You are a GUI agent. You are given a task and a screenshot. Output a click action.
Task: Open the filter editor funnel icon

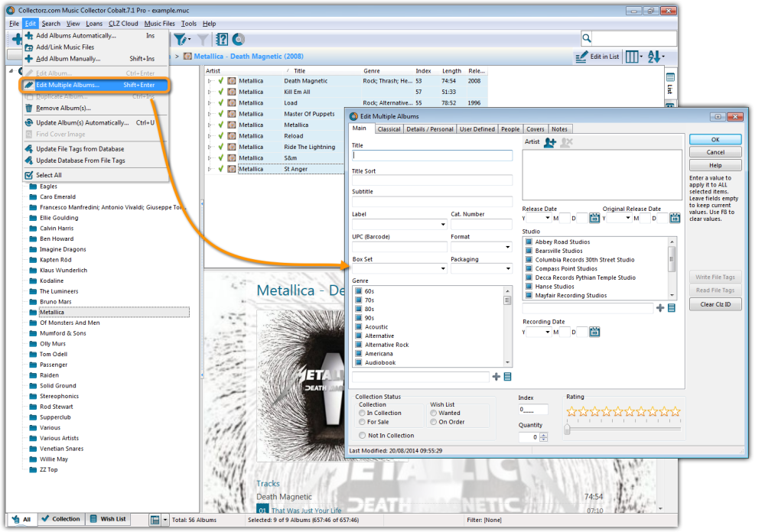(180, 40)
